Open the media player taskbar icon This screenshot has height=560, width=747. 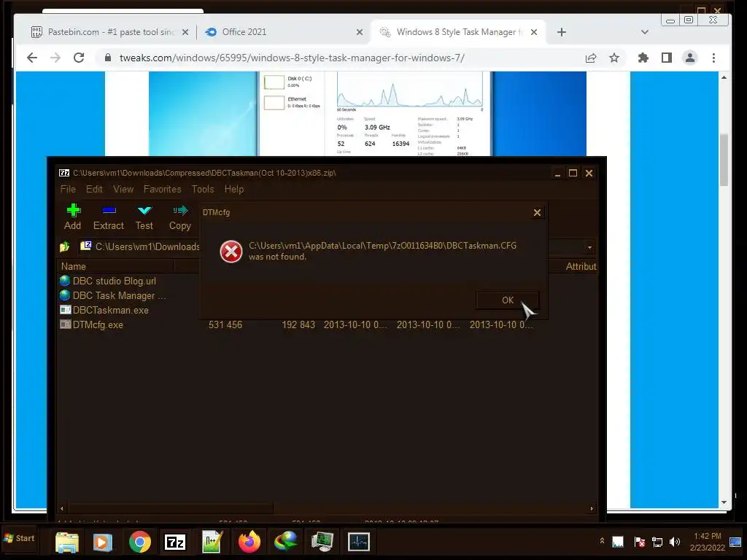[102, 542]
